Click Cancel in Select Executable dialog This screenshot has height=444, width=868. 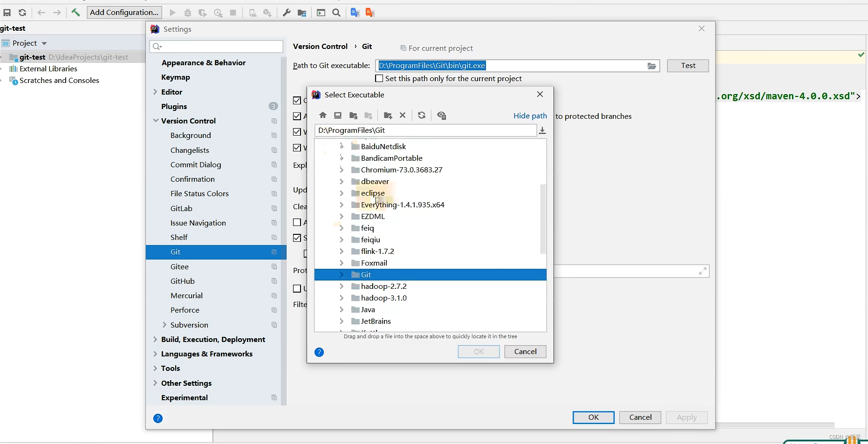525,352
